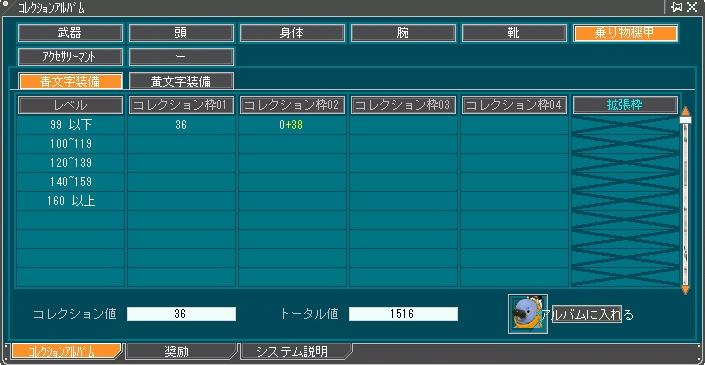Click the コレクション枠02 column header
Image resolution: width=705 pixels, height=365 pixels.
point(292,105)
